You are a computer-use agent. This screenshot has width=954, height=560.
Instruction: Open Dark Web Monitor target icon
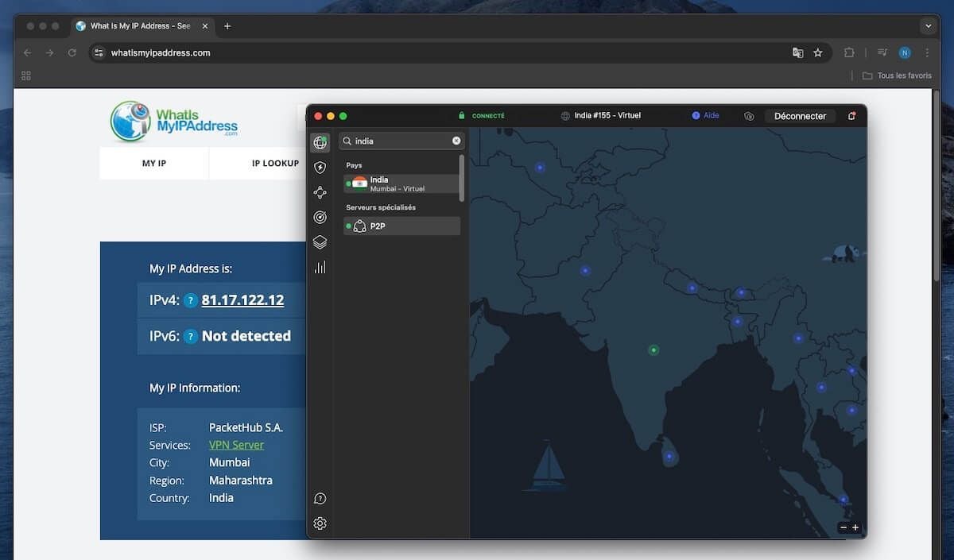pos(320,217)
